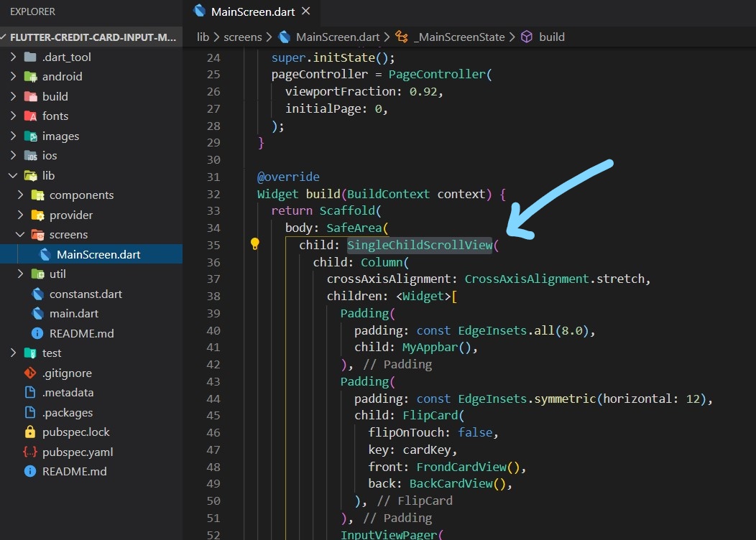The image size is (756, 540).
Task: Click the braces icon beside pubspec.yaml
Action: click(30, 452)
